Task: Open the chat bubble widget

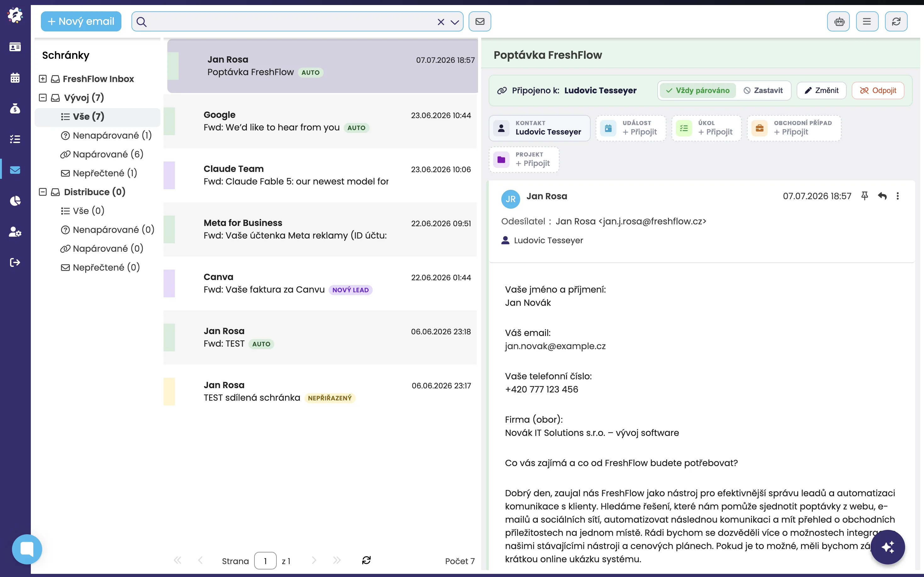Action: coord(27,549)
